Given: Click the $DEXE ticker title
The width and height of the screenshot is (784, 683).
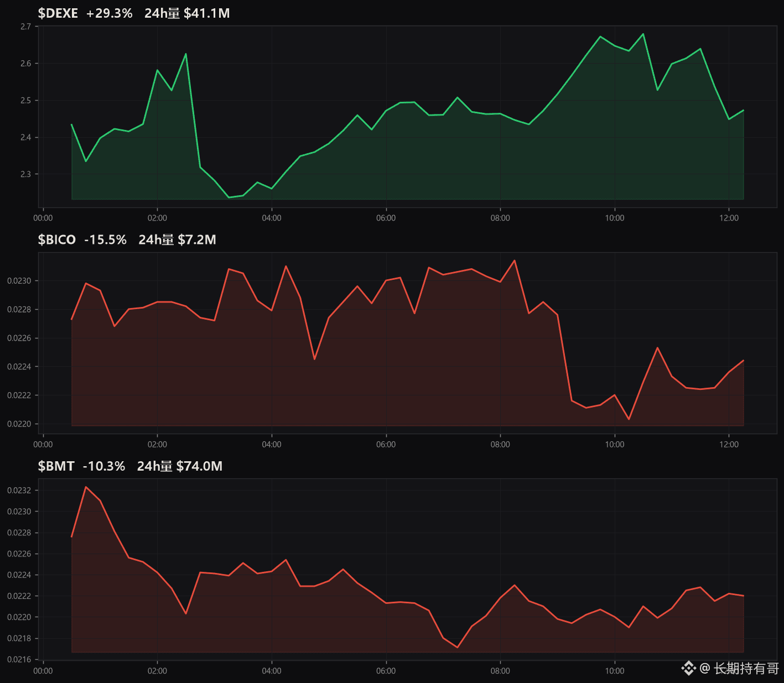Looking at the screenshot, I should (58, 13).
